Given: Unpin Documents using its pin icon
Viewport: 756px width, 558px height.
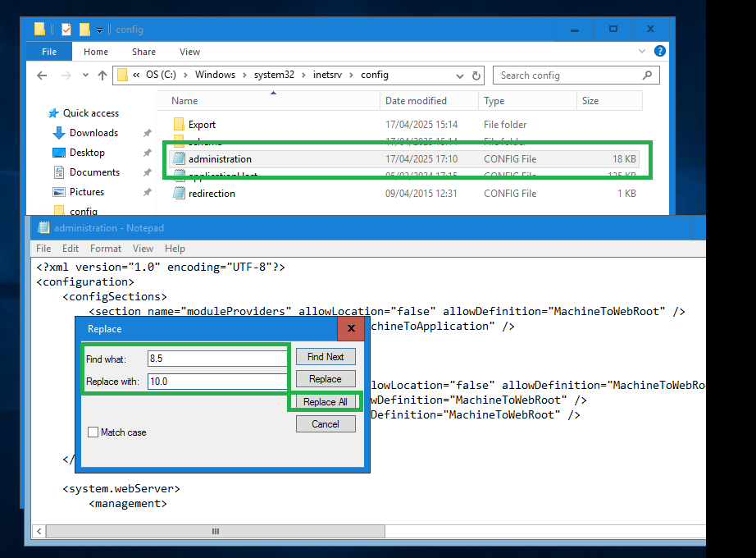Looking at the screenshot, I should tap(148, 172).
